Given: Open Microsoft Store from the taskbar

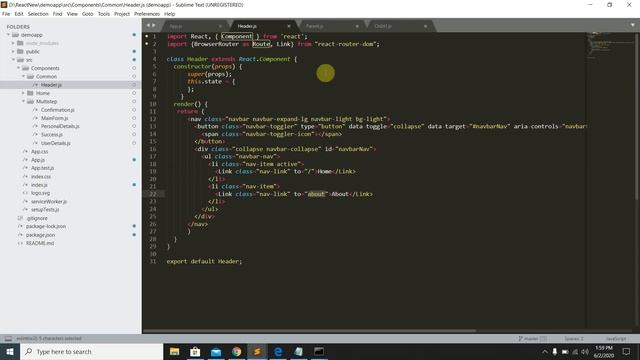Looking at the screenshot, I should [195, 351].
